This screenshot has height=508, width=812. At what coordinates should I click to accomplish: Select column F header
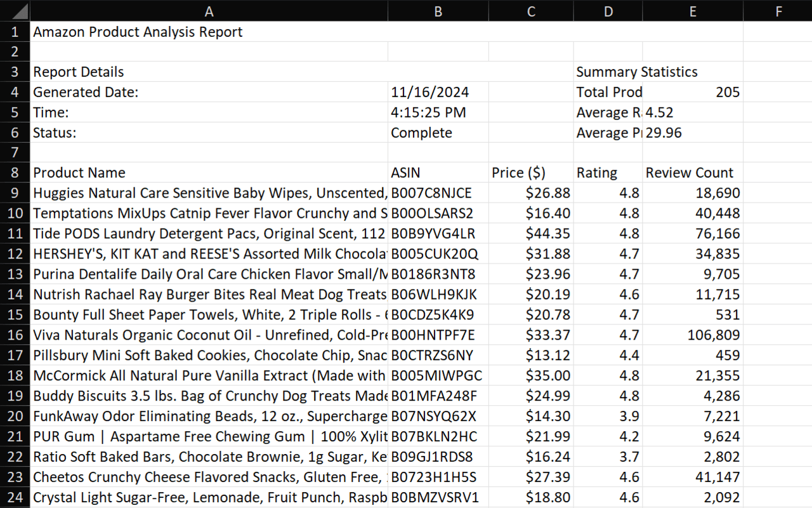point(777,11)
